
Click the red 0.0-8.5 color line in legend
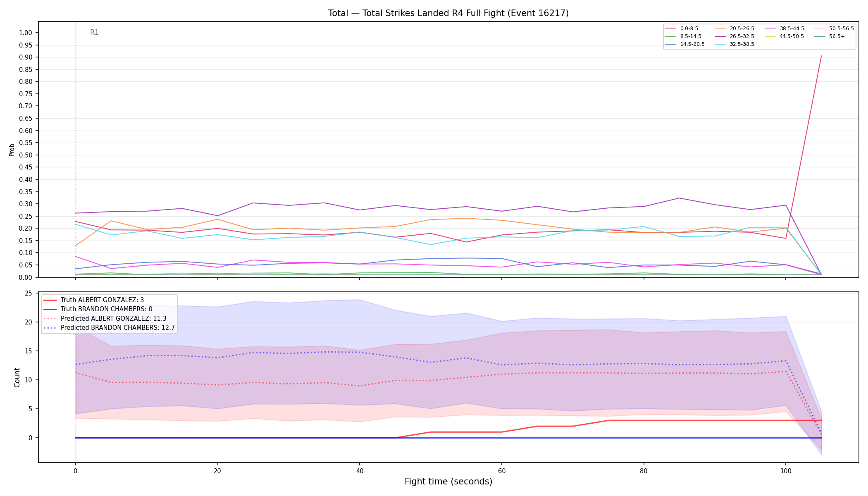pos(671,29)
